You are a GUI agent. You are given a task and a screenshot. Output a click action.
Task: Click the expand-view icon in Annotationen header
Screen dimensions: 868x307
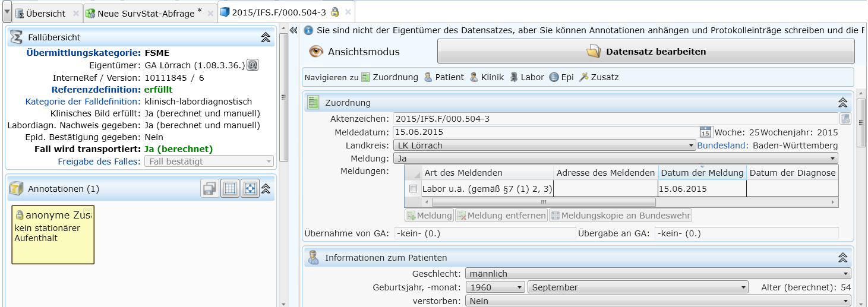pyautogui.click(x=250, y=189)
